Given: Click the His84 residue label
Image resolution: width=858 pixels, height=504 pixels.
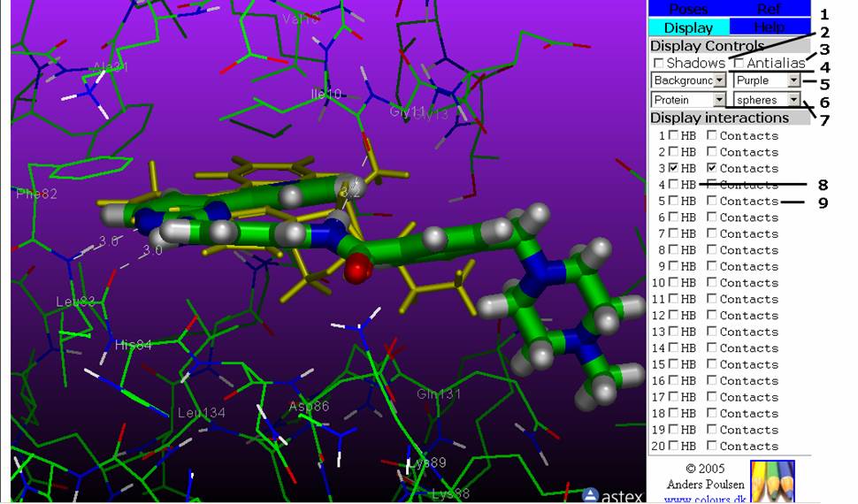Looking at the screenshot, I should click(134, 345).
